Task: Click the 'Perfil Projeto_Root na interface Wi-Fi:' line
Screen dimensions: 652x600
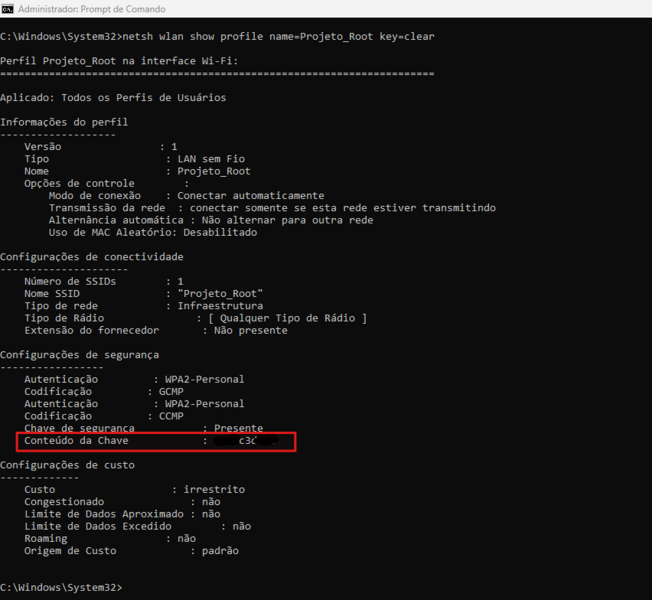Action: [119, 61]
